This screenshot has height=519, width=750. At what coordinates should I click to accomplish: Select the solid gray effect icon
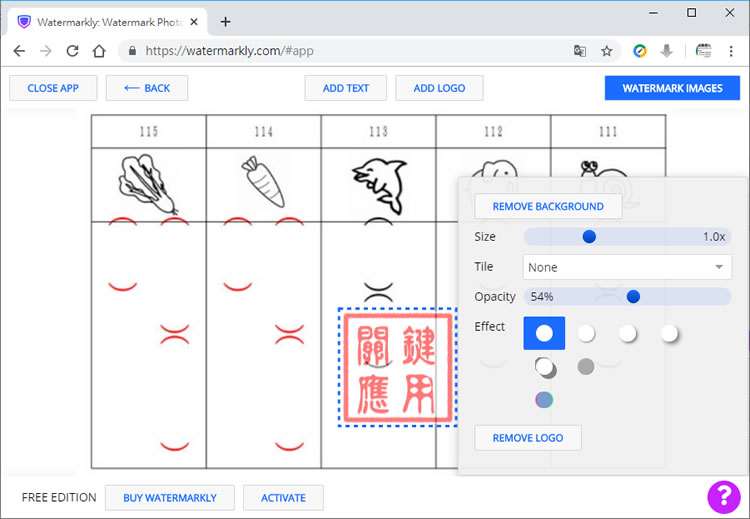click(586, 367)
